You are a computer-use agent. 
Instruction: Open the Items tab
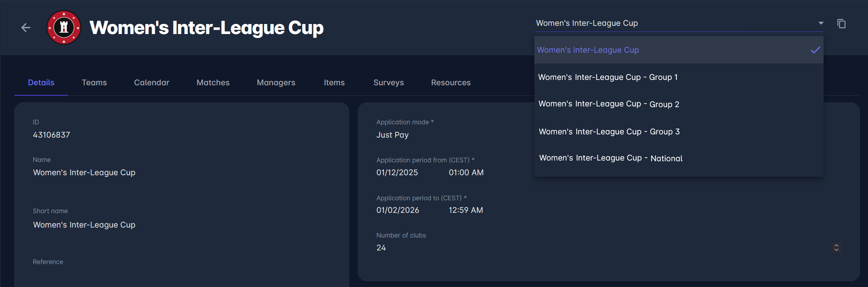point(334,82)
